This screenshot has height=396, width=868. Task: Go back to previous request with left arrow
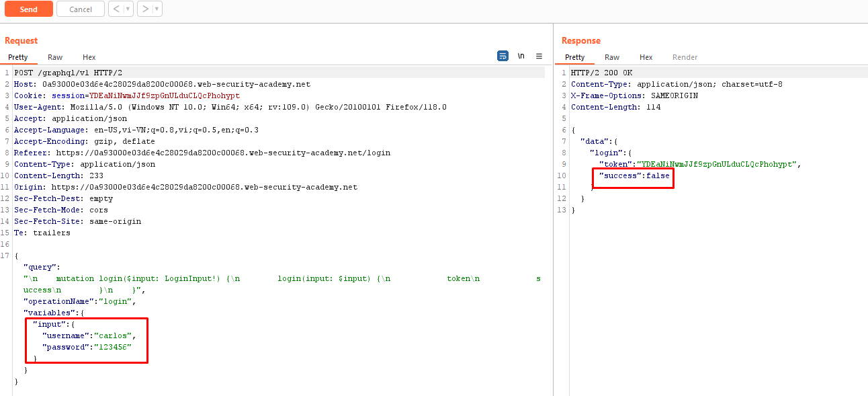[116, 9]
